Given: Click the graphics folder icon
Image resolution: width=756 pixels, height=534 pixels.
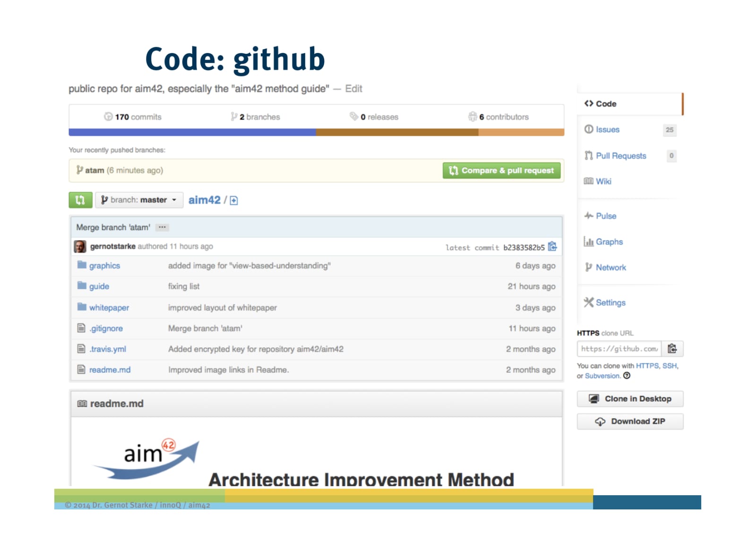Looking at the screenshot, I should click(x=82, y=265).
